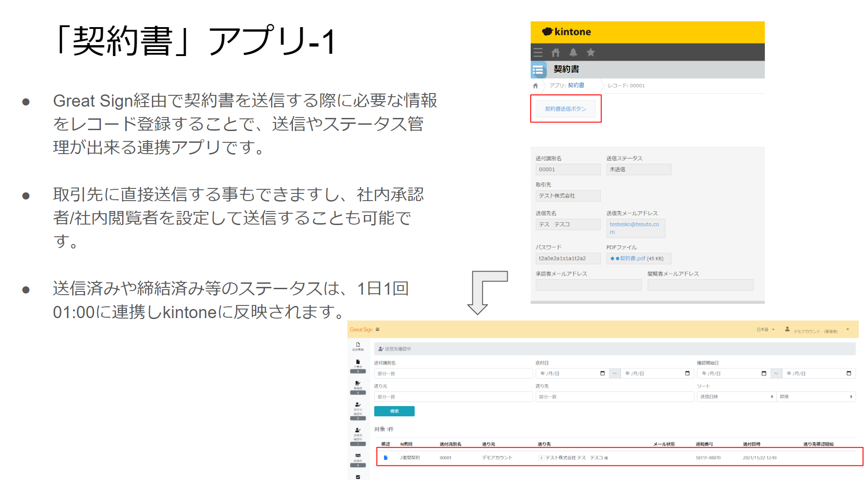
Task: Click the テス テスコ recipient name value
Action: tap(568, 225)
